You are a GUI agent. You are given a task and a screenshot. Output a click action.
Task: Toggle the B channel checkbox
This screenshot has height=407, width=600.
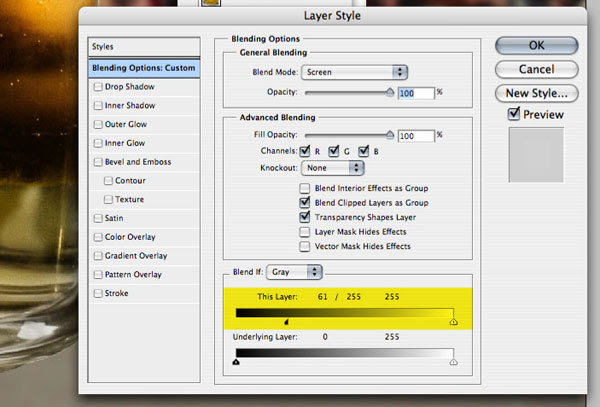coord(364,151)
